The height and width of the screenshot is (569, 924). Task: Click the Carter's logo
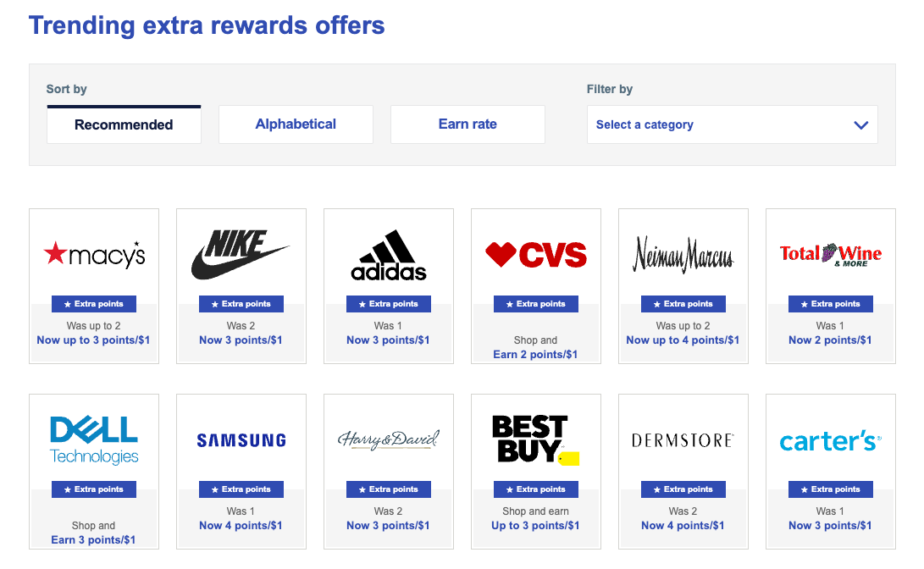click(831, 441)
